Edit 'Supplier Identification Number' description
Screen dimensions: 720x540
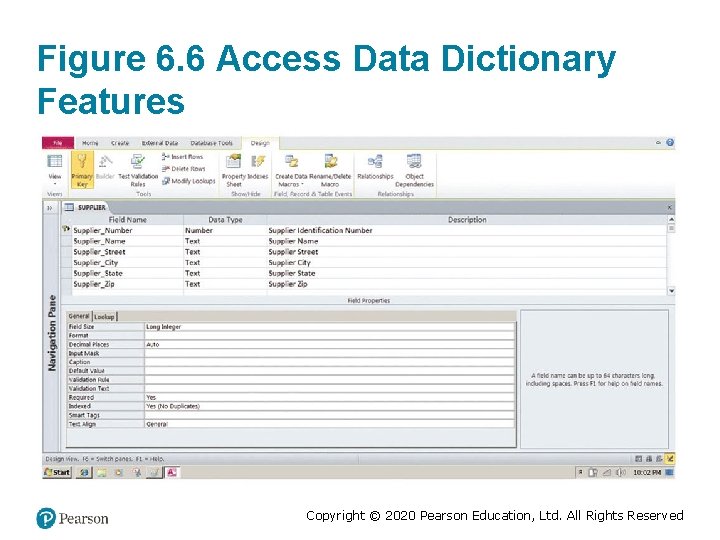click(x=467, y=231)
